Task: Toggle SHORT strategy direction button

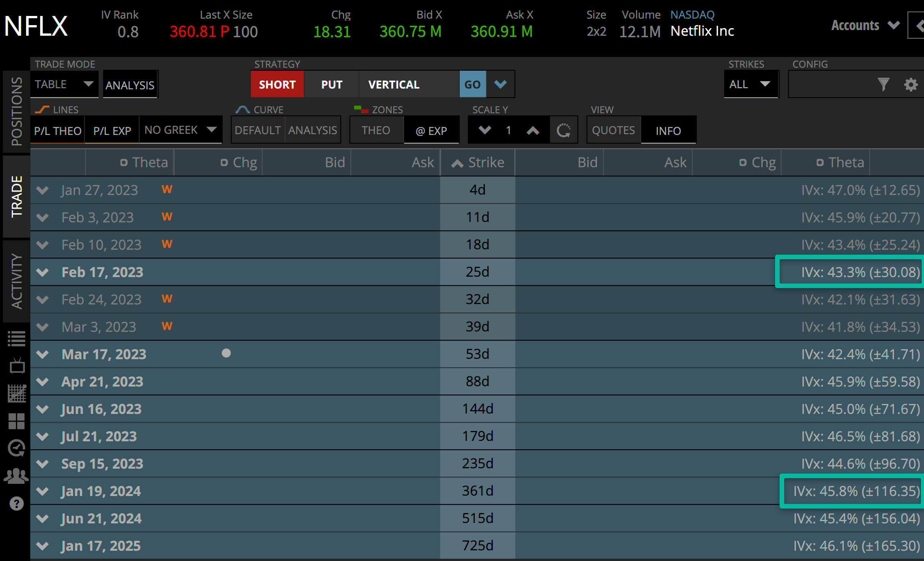Action: (x=277, y=84)
